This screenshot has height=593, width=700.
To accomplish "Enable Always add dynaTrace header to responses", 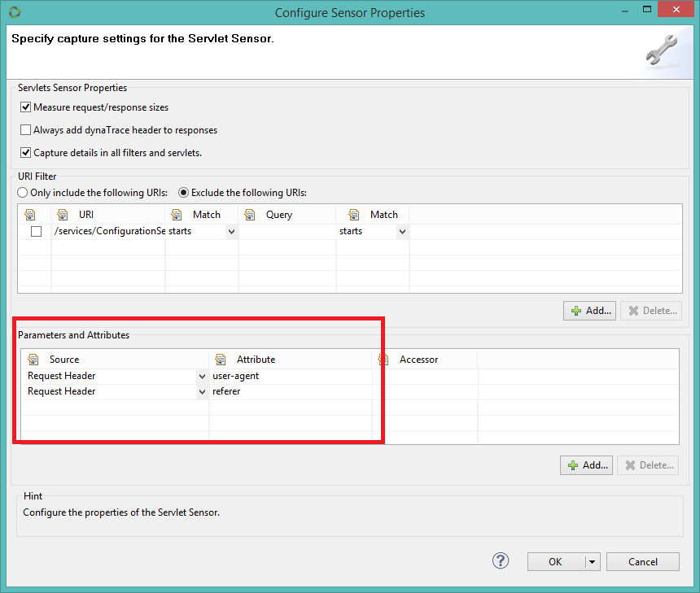I will 25,129.
